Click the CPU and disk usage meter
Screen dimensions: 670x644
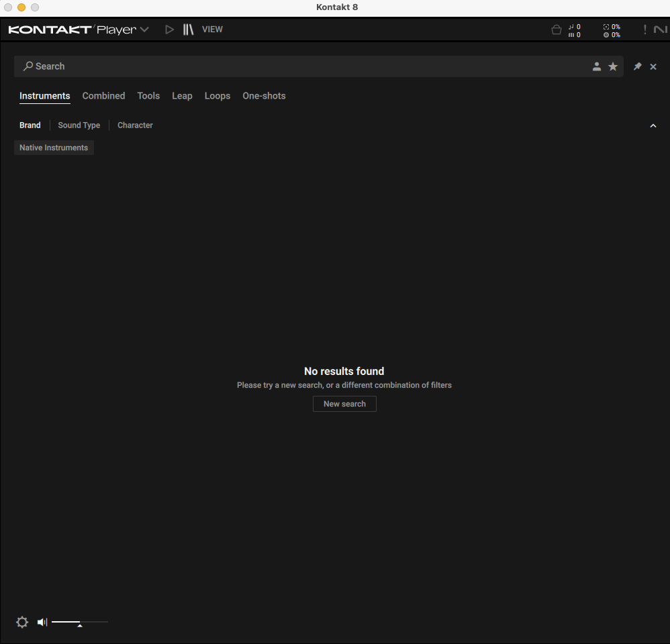(x=612, y=31)
